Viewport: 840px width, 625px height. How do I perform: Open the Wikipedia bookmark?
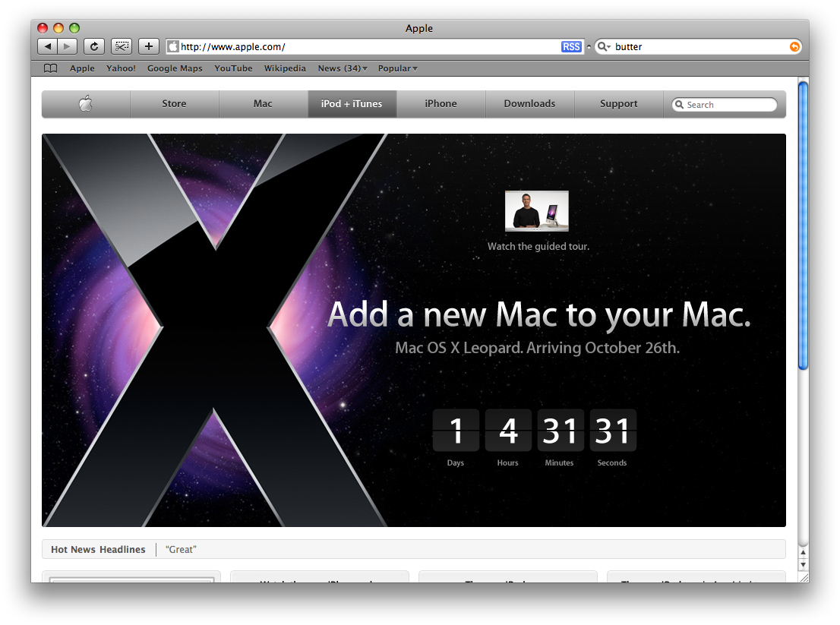point(285,68)
